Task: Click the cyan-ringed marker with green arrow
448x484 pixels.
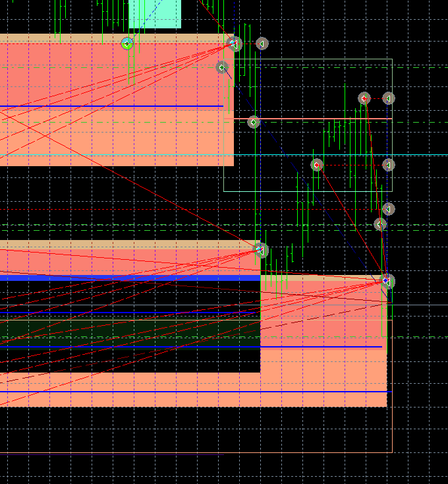Action: 127,44
